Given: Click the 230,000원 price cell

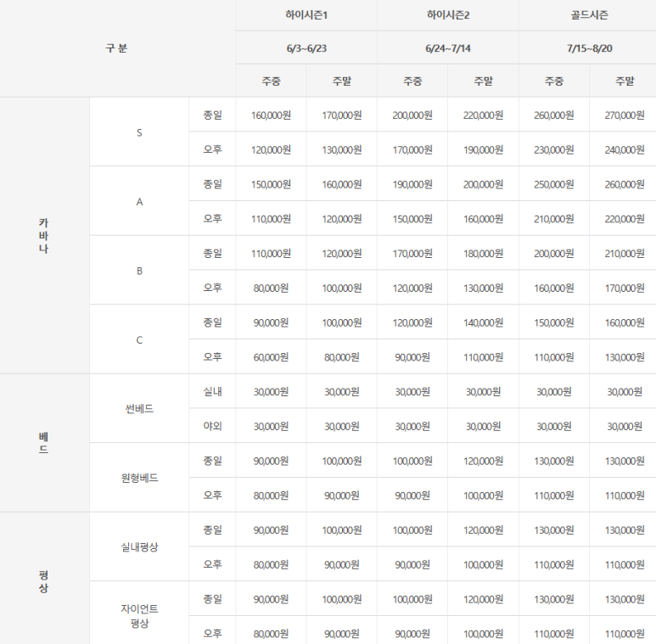Looking at the screenshot, I should point(554,149).
